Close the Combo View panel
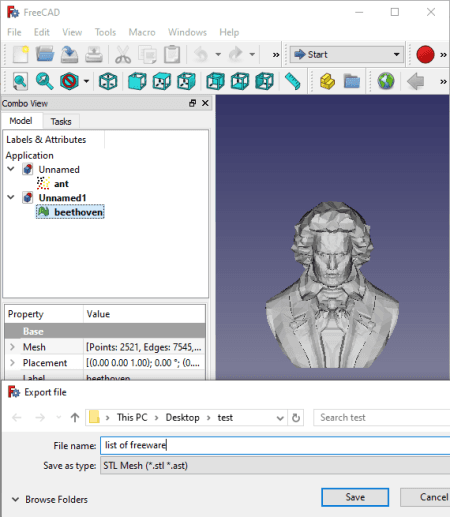 point(205,103)
